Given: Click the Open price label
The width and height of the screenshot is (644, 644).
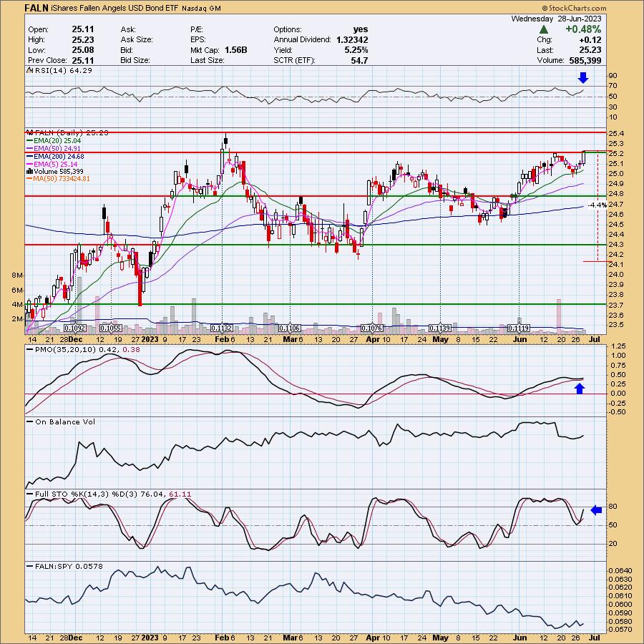Looking at the screenshot, I should tap(38, 29).
